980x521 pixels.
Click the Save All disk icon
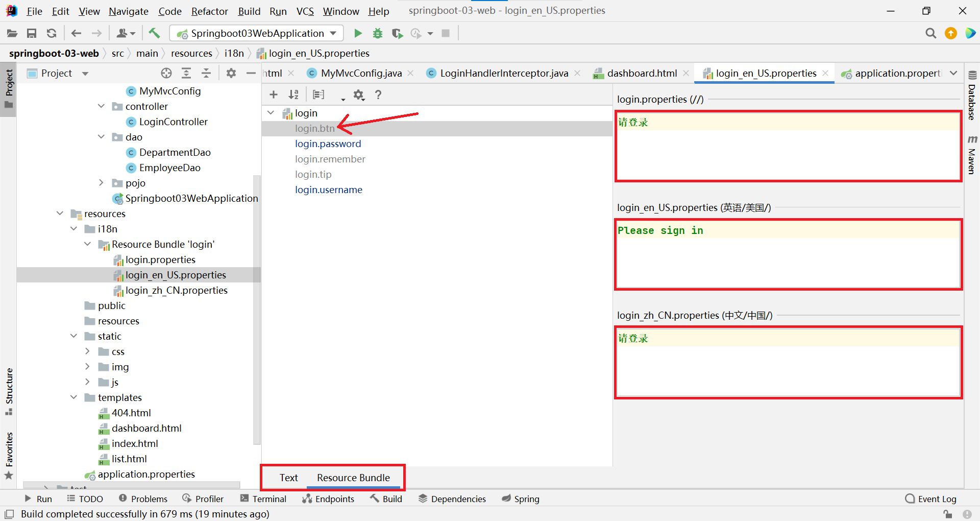pos(32,33)
